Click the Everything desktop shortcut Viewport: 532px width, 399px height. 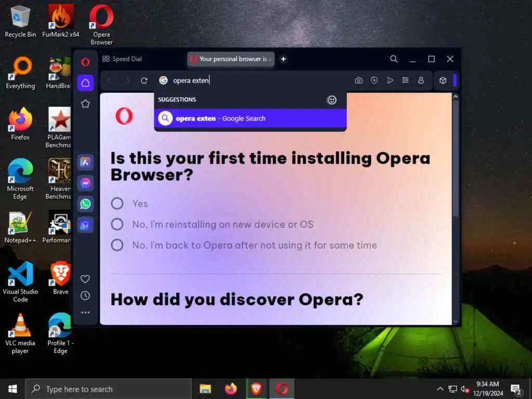(20, 73)
